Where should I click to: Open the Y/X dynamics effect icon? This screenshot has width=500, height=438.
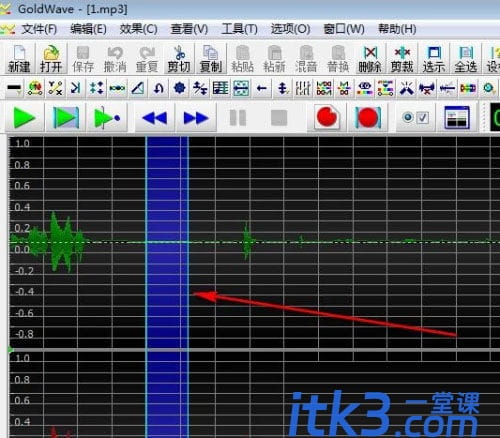(55, 88)
